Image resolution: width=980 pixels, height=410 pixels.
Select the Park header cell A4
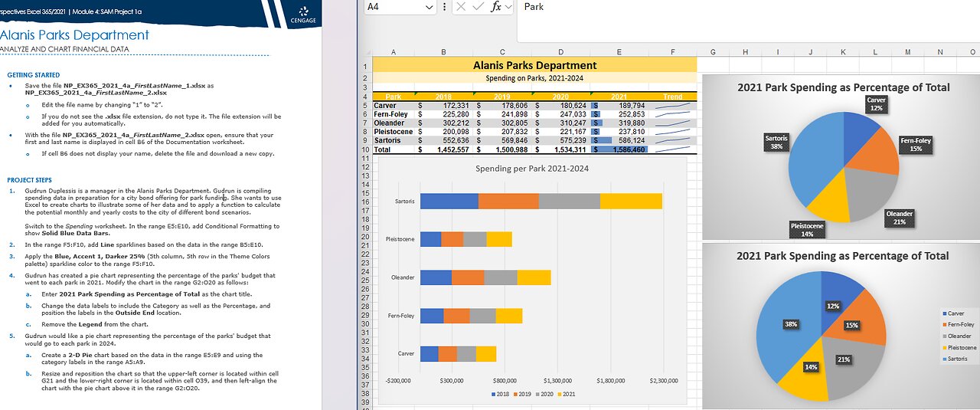(x=394, y=97)
